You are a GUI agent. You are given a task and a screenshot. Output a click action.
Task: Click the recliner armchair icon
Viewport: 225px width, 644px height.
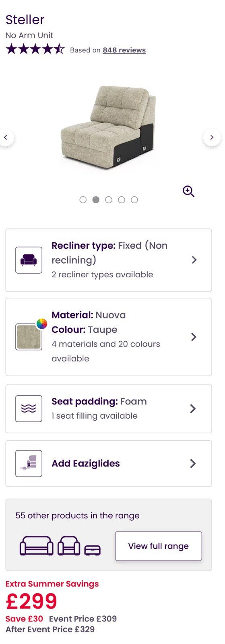(x=29, y=260)
